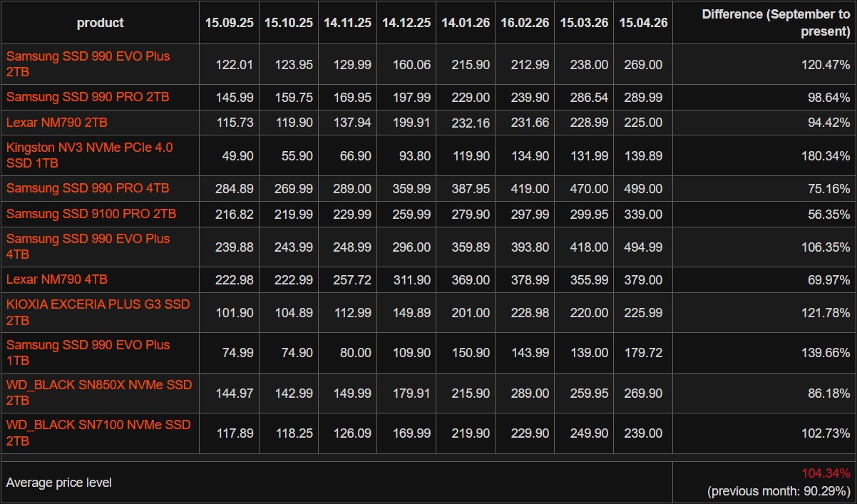The image size is (857, 504).
Task: Click Samsung SSD 990 EVO Plus 1TB link
Action: (x=88, y=352)
